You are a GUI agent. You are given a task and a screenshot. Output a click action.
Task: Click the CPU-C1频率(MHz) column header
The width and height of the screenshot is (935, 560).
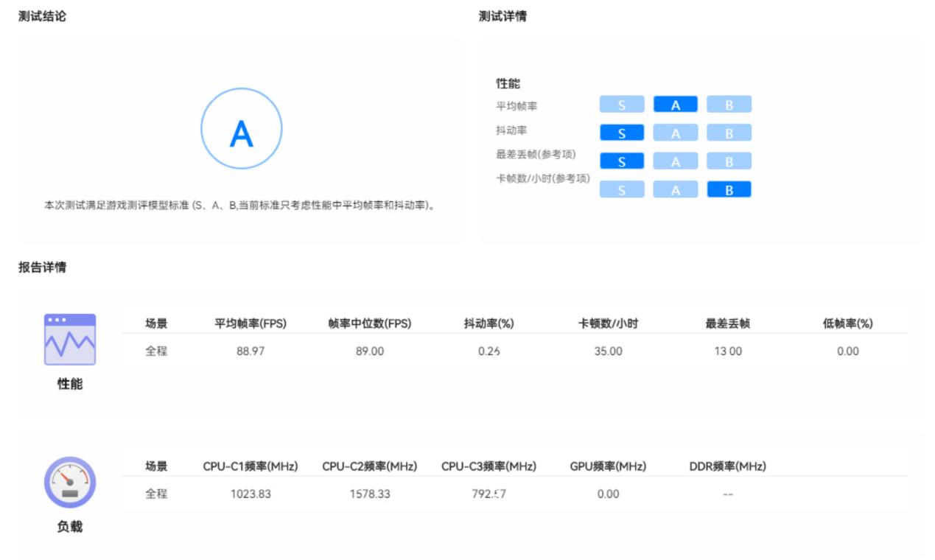[251, 466]
